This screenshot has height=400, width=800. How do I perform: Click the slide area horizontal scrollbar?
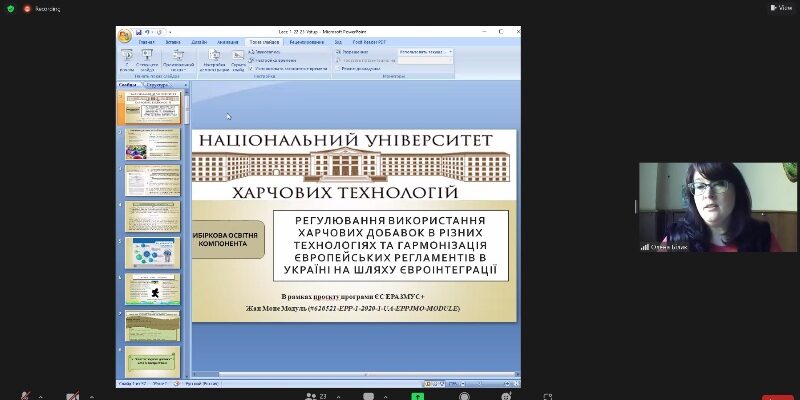click(x=356, y=375)
